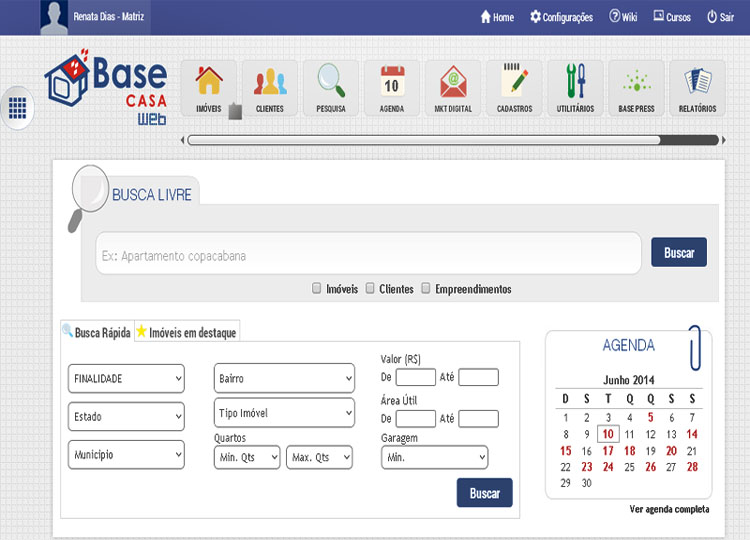The width and height of the screenshot is (750, 540).
Task: Go to Home in top bar
Action: coord(497,17)
